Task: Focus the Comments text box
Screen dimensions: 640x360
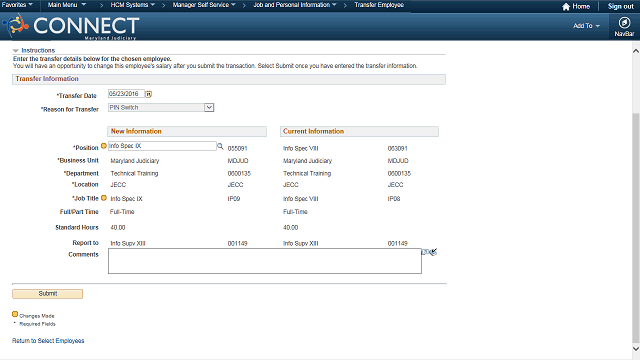Action: pyautogui.click(x=265, y=261)
